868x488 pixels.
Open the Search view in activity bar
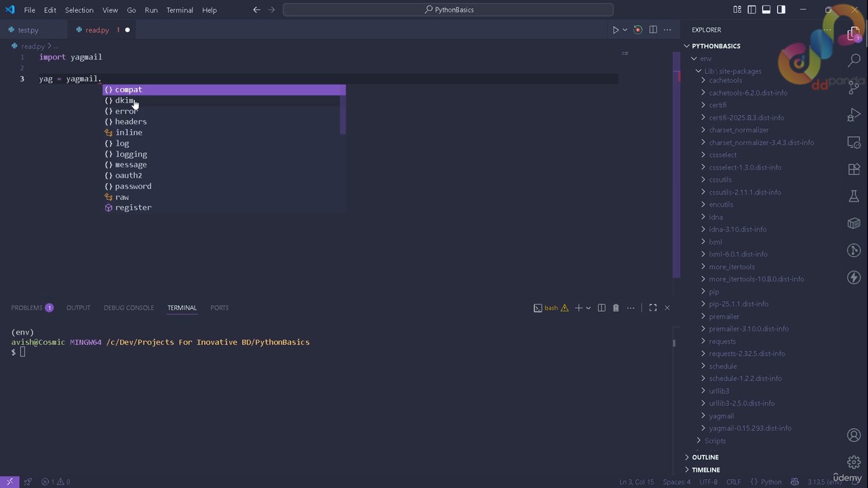pos(854,60)
